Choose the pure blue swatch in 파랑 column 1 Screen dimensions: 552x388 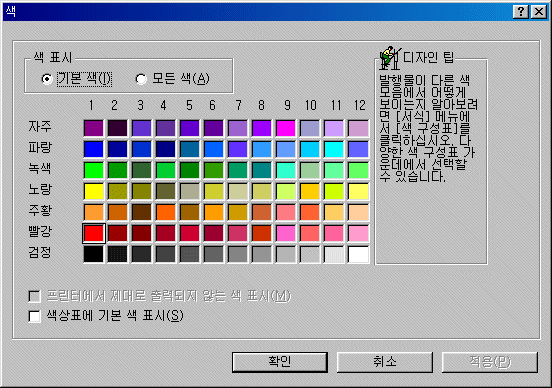(94, 149)
